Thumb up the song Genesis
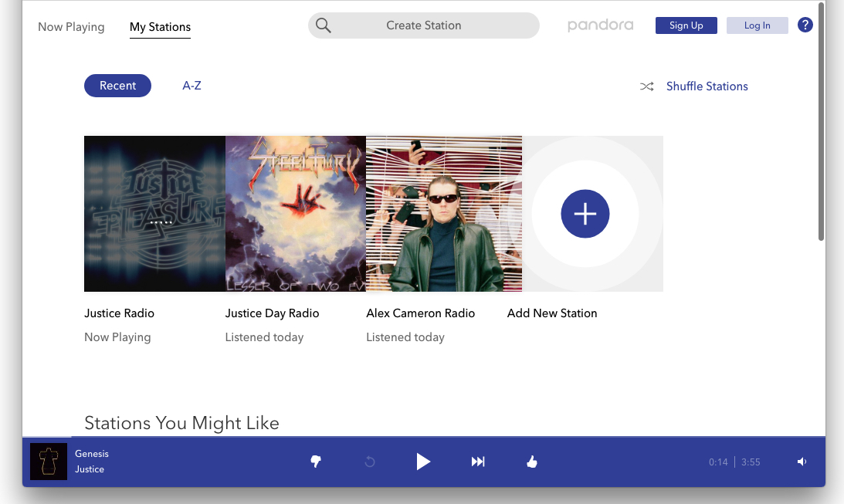This screenshot has width=844, height=504. click(532, 462)
